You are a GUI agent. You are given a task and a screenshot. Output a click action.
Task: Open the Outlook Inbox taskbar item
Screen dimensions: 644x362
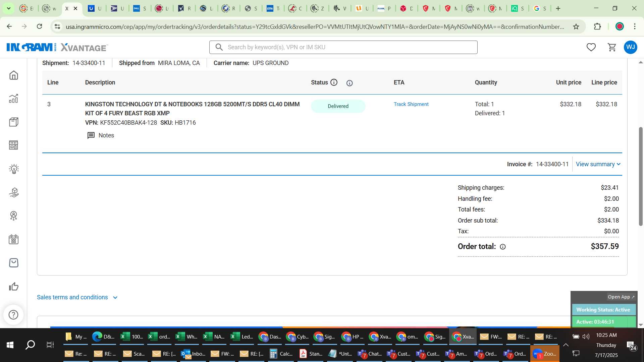193,354
